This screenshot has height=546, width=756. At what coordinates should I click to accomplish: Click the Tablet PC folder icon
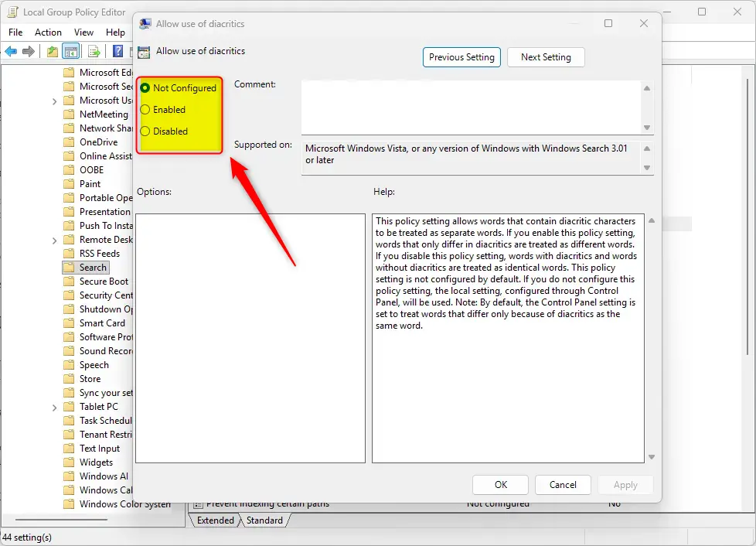click(70, 407)
